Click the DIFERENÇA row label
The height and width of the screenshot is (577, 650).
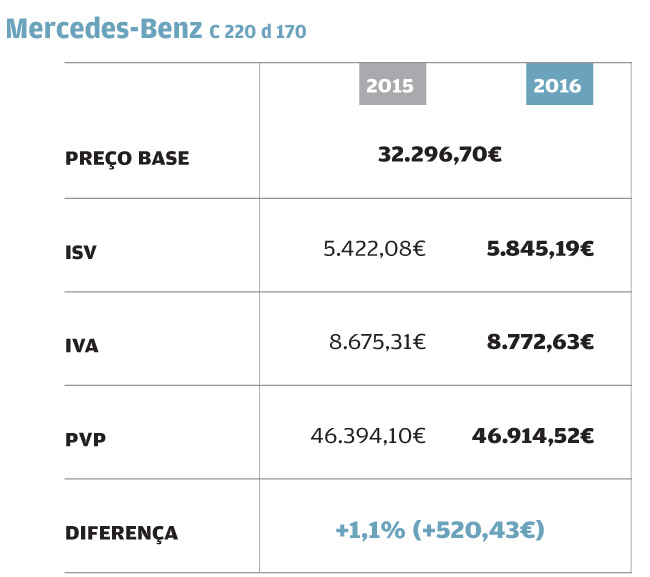click(x=121, y=533)
